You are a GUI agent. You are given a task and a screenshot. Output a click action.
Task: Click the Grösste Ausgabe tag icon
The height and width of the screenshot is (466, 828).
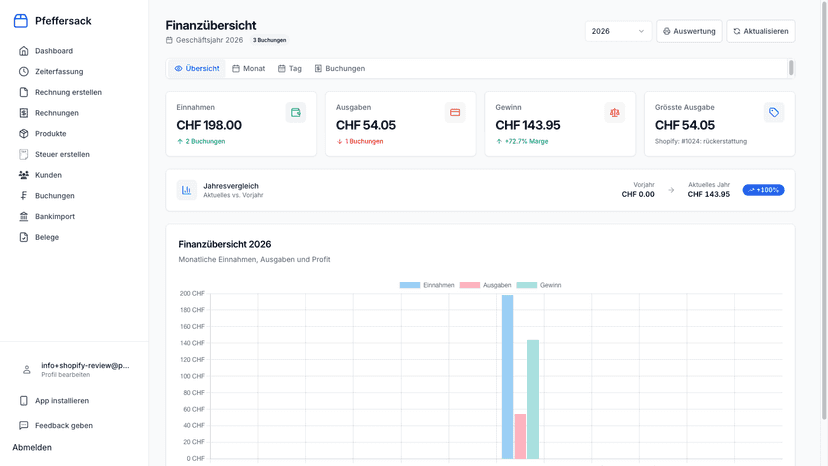click(x=774, y=113)
